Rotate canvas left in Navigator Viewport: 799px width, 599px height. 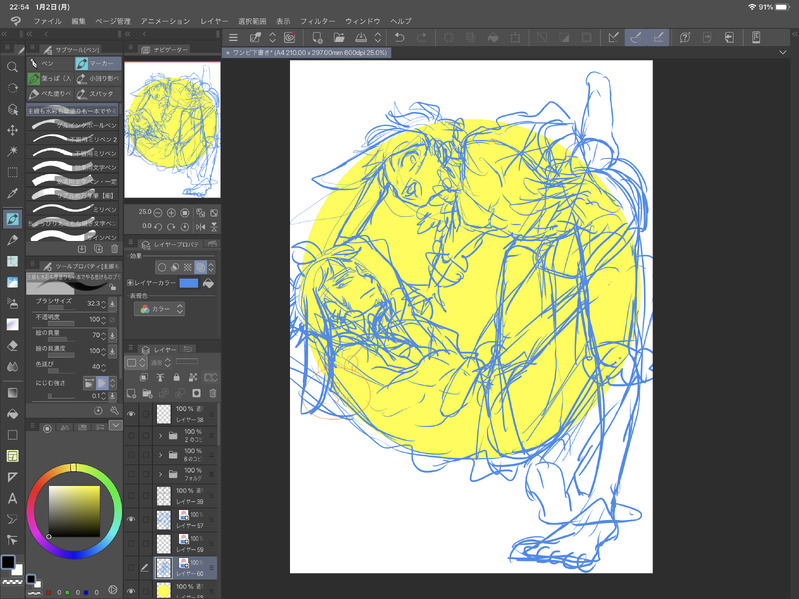pyautogui.click(x=158, y=226)
